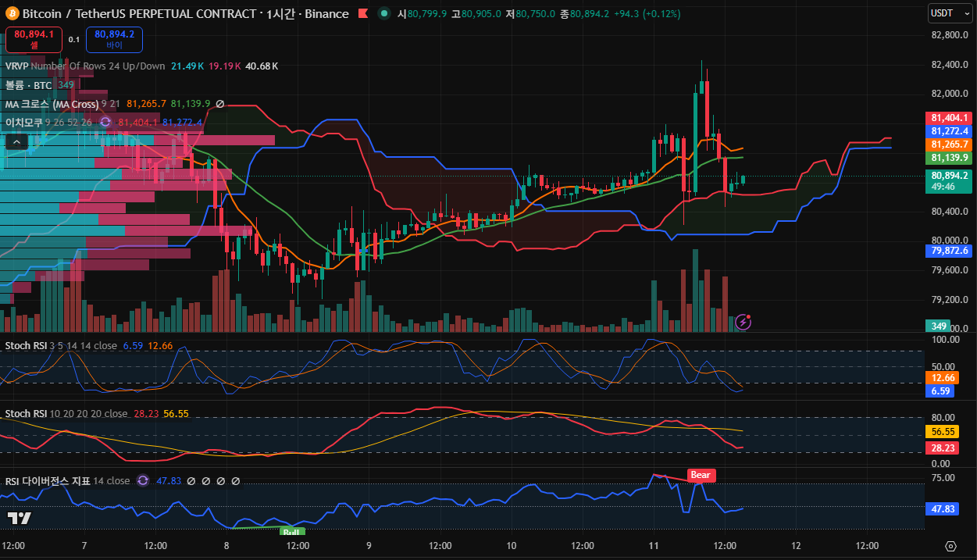Click blue price label 79,872.6 on axis
The image size is (977, 560).
pos(950,251)
